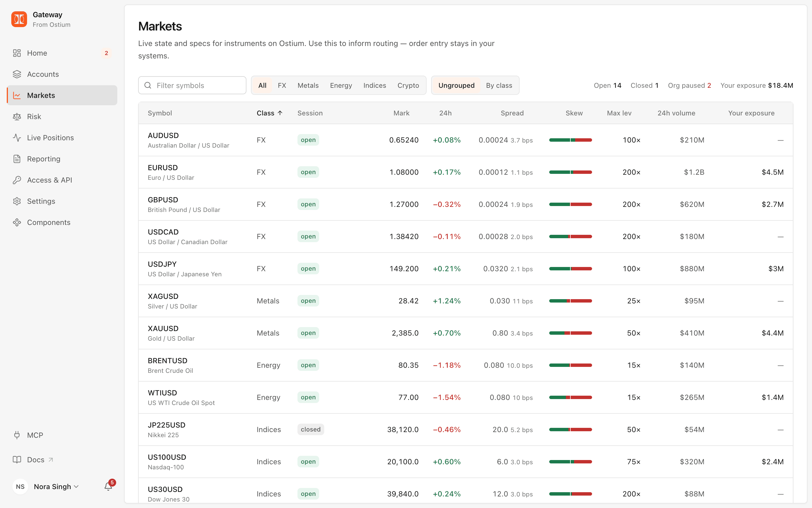This screenshot has height=508, width=812.
Task: Click the Reporting document icon
Action: [x=17, y=159]
